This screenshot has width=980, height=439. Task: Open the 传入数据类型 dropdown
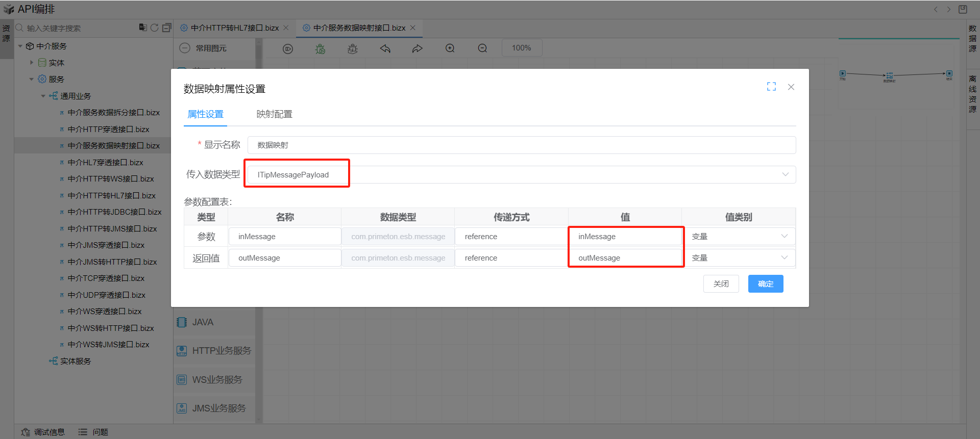[521, 175]
